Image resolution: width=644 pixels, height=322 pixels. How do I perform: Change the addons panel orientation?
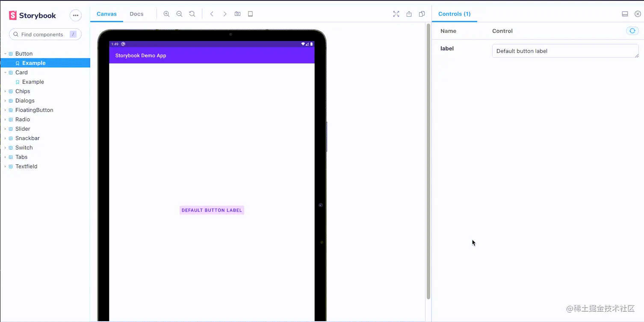625,14
